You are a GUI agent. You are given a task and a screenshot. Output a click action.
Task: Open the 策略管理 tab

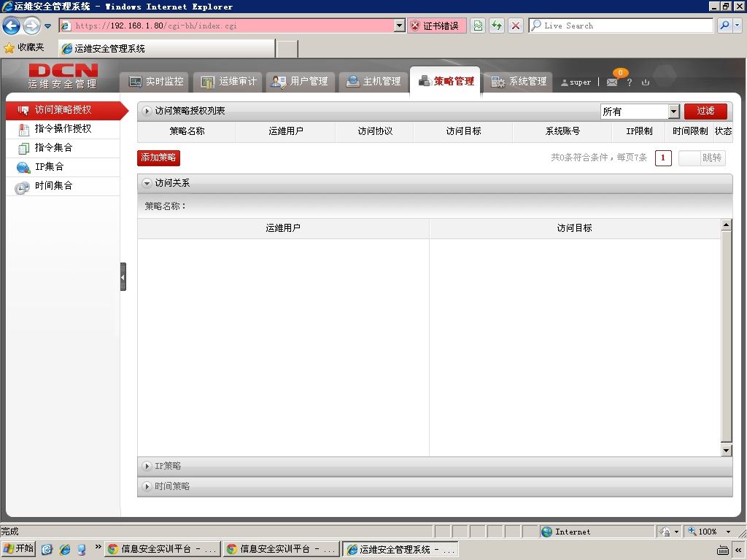tap(446, 82)
